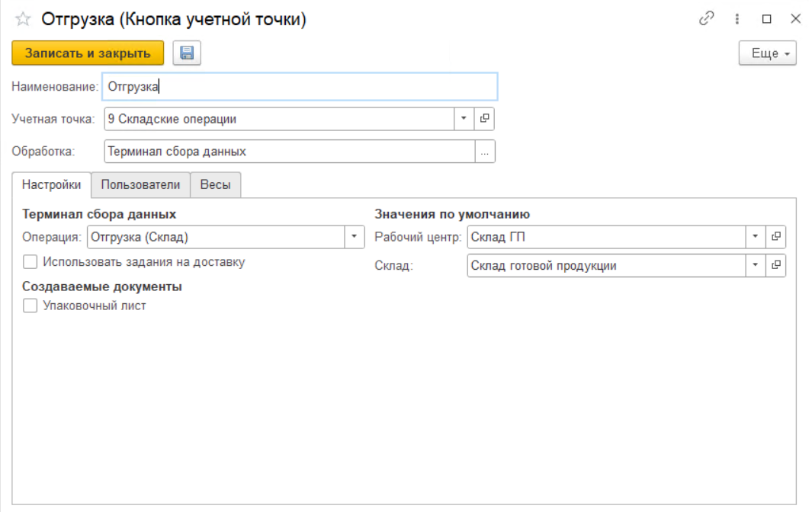This screenshot has height=512, width=812.
Task: Click the floppy disk save icon
Action: point(186,53)
